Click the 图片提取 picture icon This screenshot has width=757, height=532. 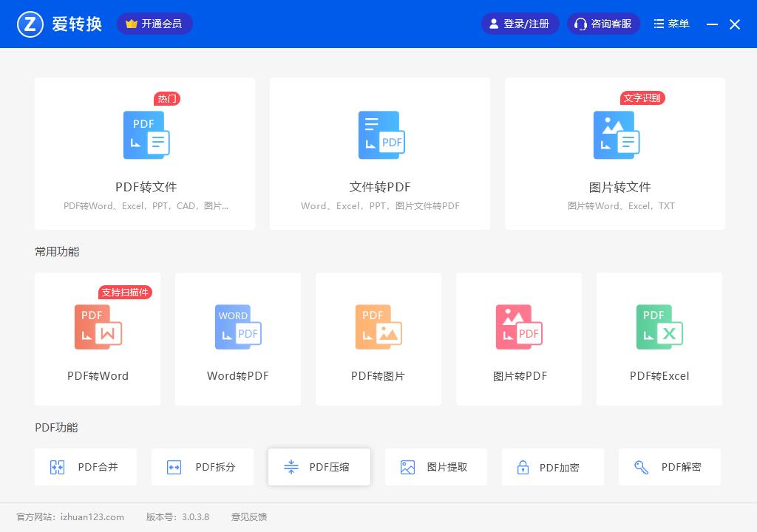pos(407,467)
